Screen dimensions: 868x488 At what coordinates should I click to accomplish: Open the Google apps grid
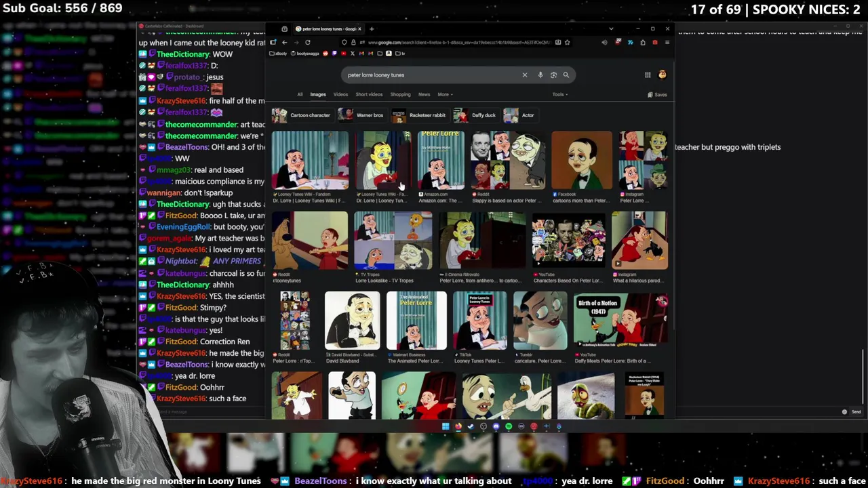click(648, 75)
